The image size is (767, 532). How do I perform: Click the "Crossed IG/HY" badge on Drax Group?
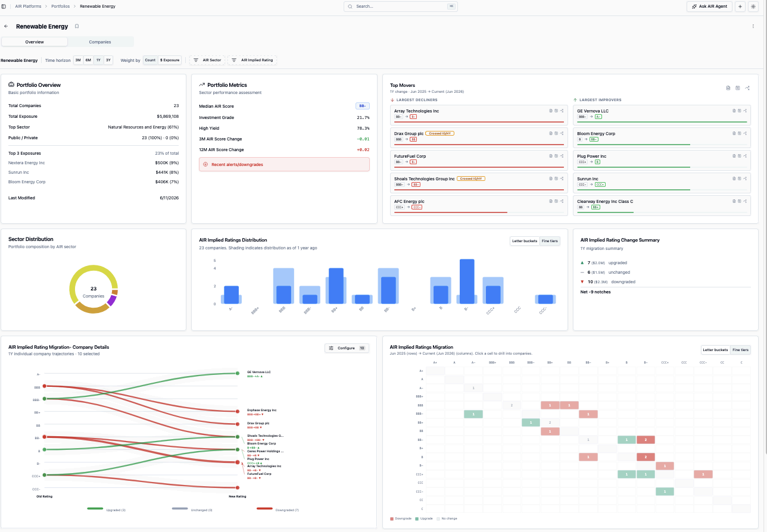(x=440, y=133)
